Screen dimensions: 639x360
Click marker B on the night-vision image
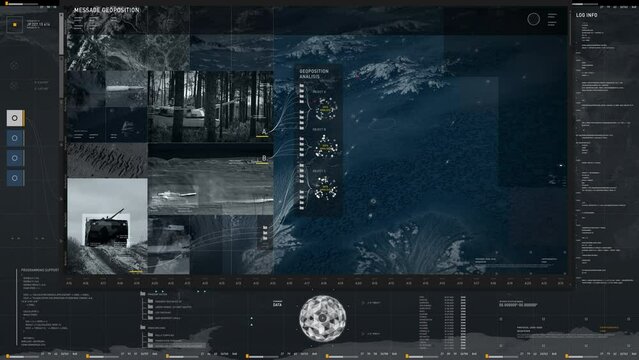264,159
